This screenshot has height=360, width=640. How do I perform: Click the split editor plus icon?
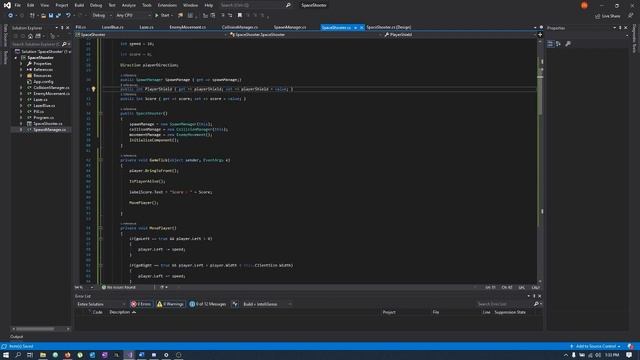point(540,35)
